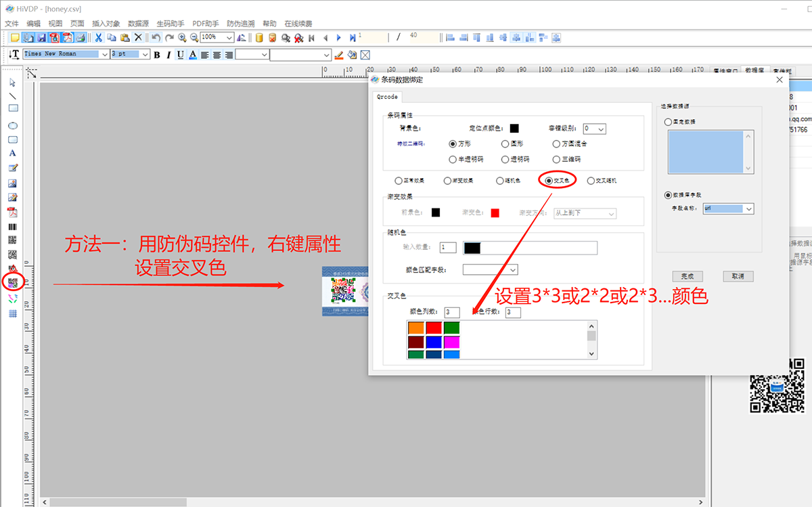The width and height of the screenshot is (812, 507).
Task: Select the ellipse drawing tool in sidebar
Action: [12, 126]
